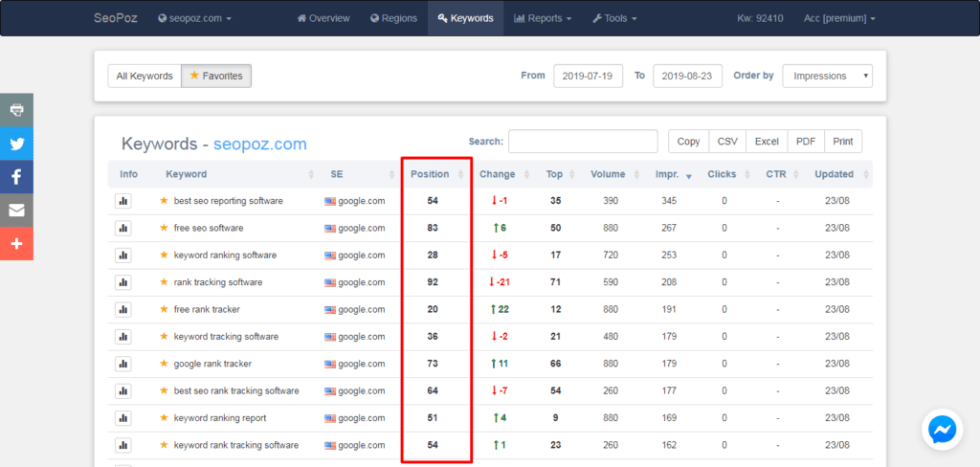The height and width of the screenshot is (467, 980).
Task: Print the keywords table
Action: point(843,142)
